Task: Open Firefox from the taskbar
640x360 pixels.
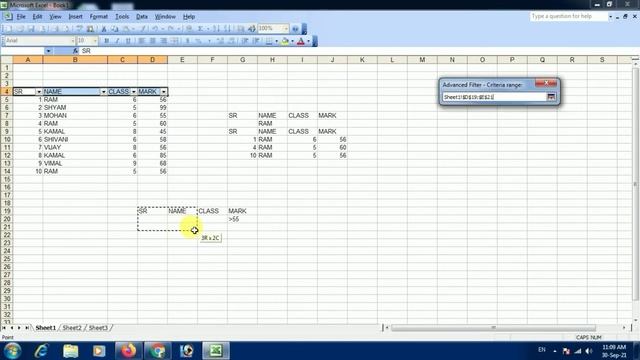Action: coord(128,351)
